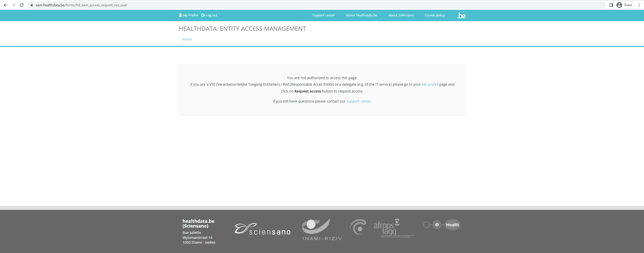
Task: Click the browser forward arrow
Action: tap(14, 5)
